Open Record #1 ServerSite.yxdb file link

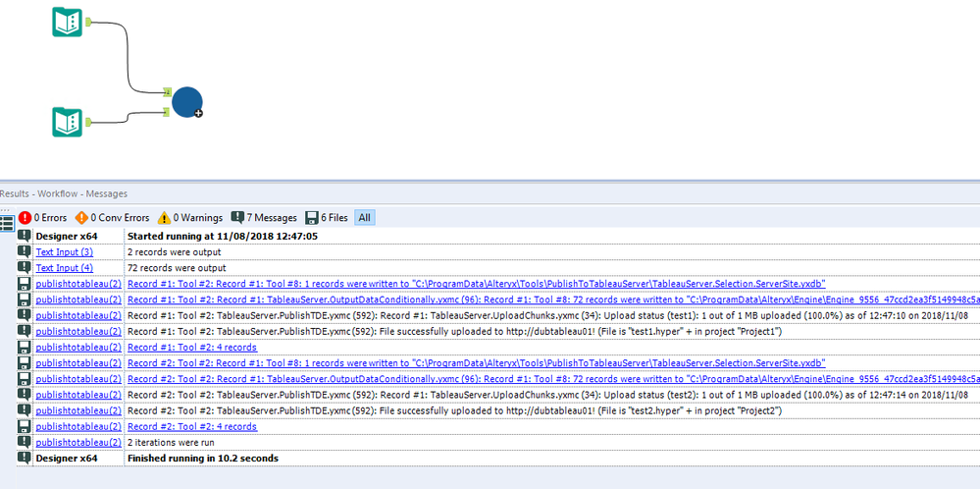point(476,284)
